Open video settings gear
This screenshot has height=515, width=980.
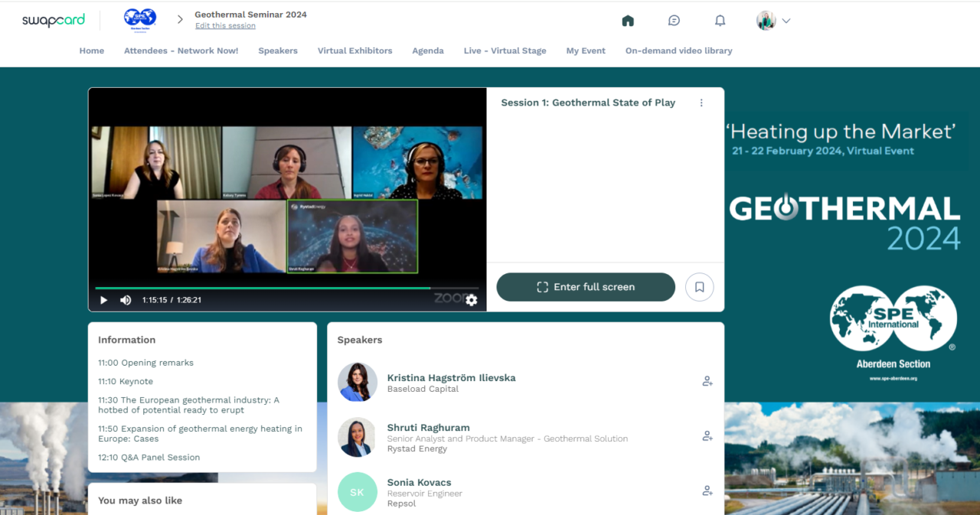pos(472,300)
